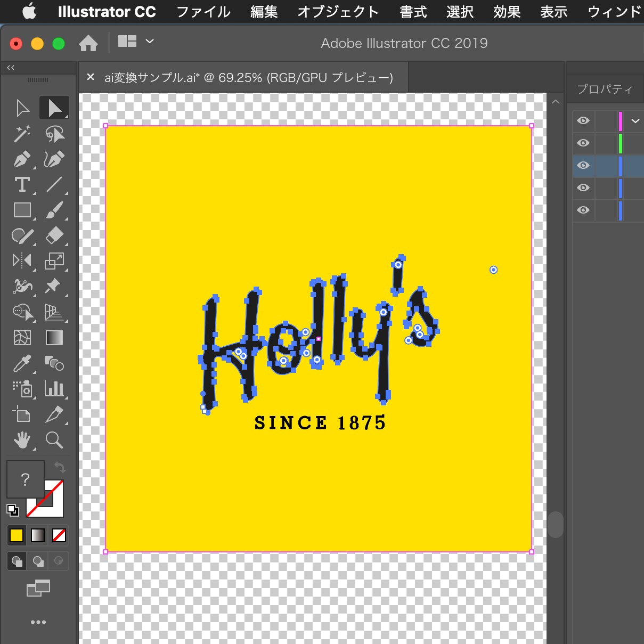
Task: Select the Pen tool
Action: tap(22, 159)
